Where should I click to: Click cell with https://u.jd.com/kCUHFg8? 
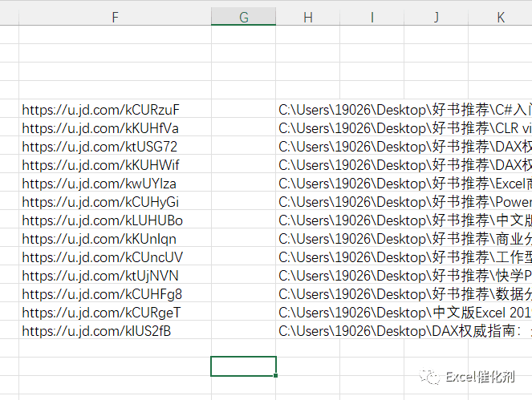point(115,293)
